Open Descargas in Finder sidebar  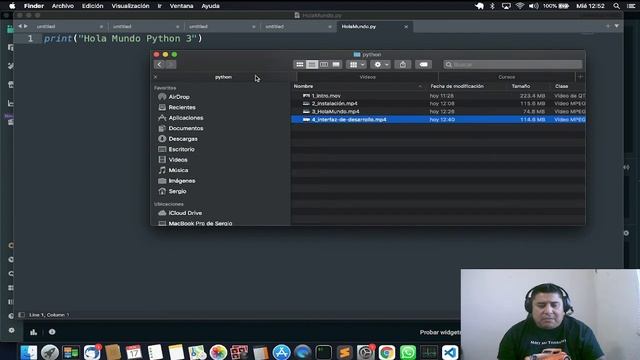[x=178, y=139]
